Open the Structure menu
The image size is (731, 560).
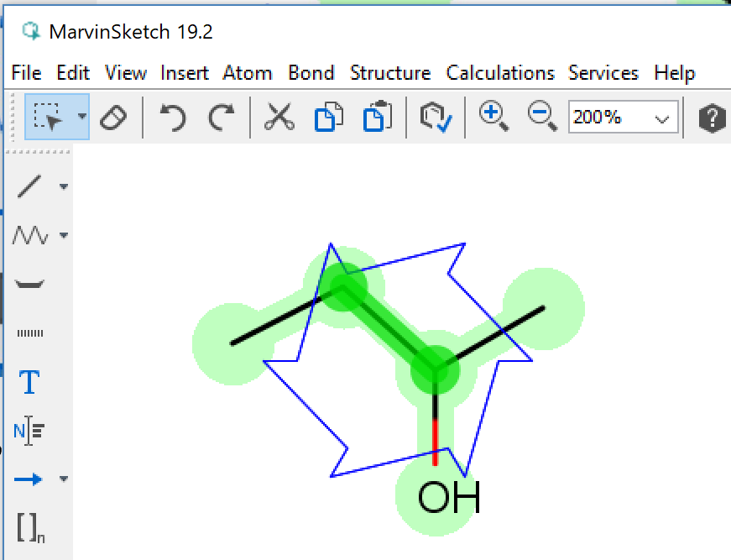pyautogui.click(x=390, y=73)
